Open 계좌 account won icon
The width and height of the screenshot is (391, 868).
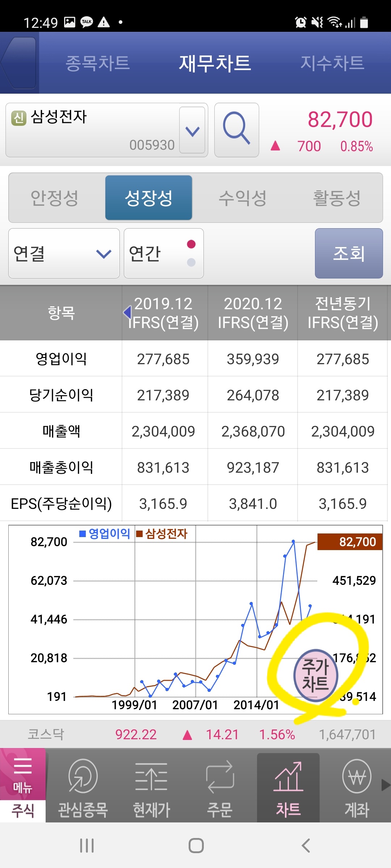click(x=357, y=788)
